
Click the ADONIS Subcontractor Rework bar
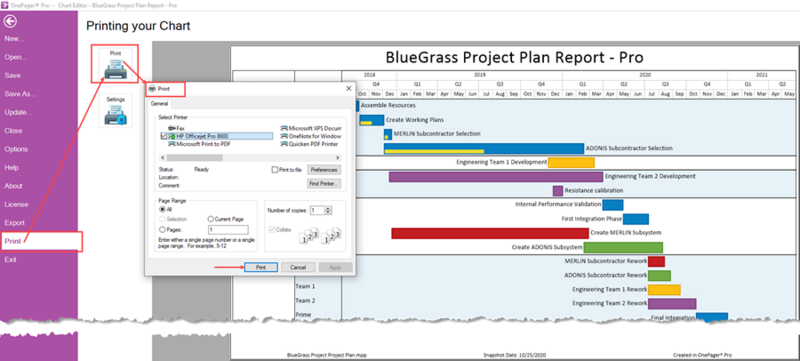click(x=659, y=275)
